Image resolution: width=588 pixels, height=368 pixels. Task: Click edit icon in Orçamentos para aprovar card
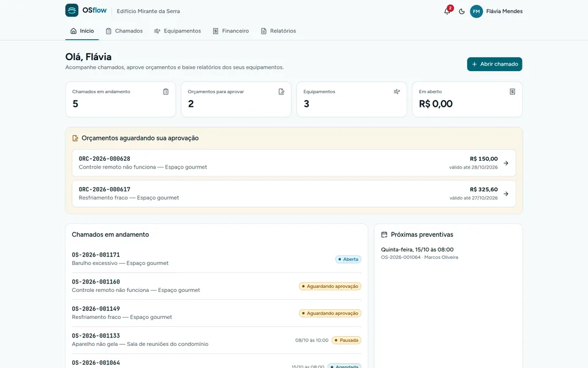point(281,91)
